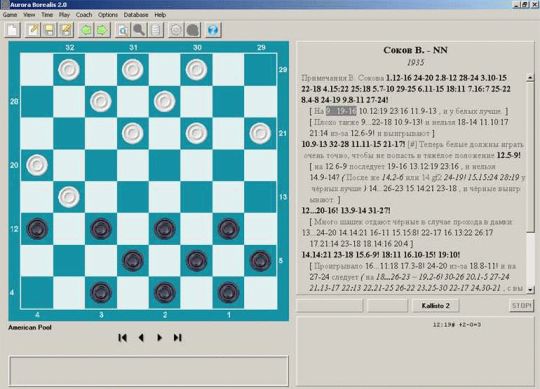Step back one move
Viewport: 540px width, 389px height.
point(141,338)
